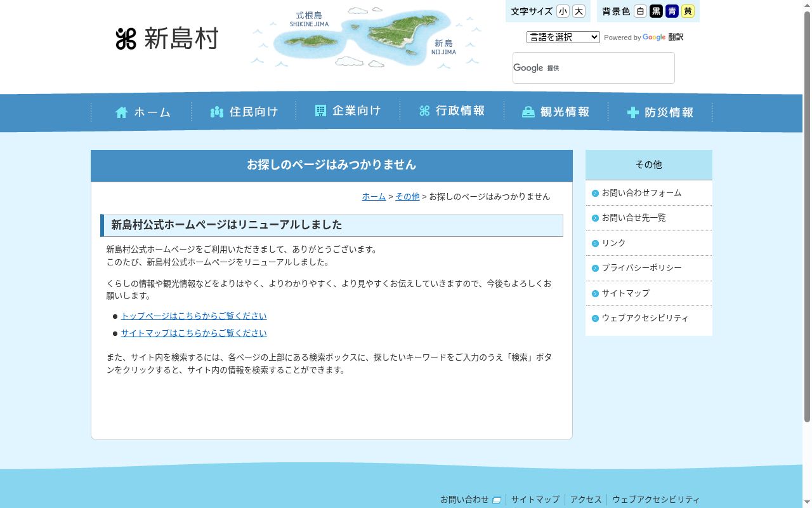The height and width of the screenshot is (508, 812).
Task: Click the building icon beside 企業向け
Action: (x=320, y=110)
